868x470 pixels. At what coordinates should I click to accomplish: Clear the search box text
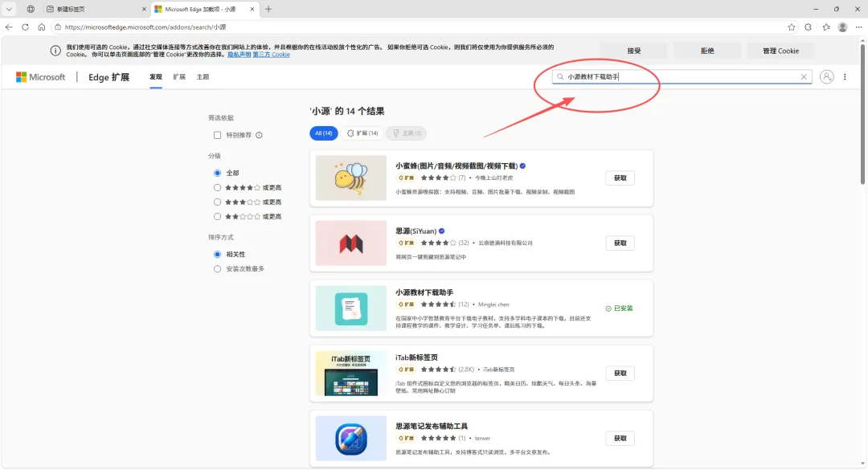point(804,77)
